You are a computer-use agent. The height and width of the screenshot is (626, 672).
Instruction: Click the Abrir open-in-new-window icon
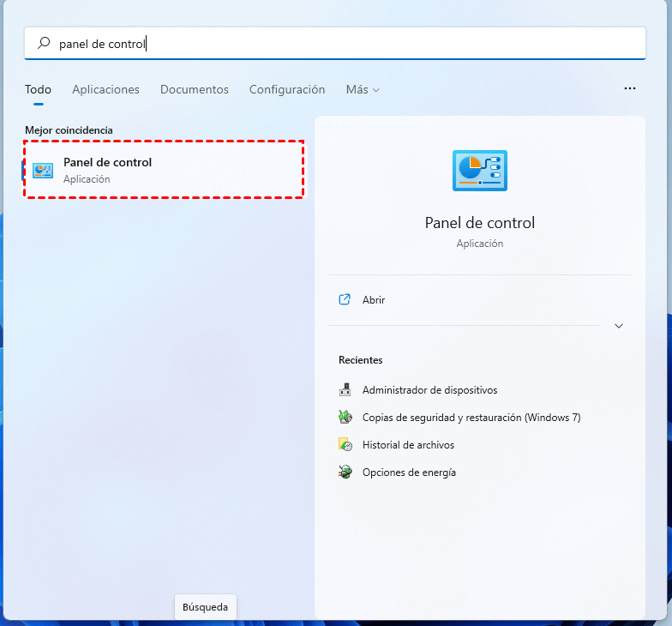click(x=345, y=299)
